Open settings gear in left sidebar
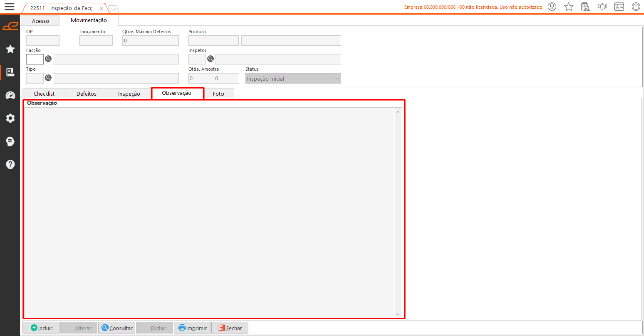 pyautogui.click(x=10, y=118)
